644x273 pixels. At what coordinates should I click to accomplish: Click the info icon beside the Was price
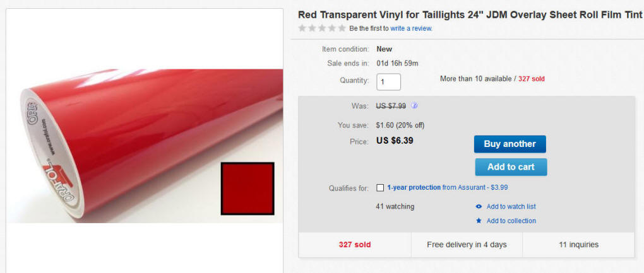pos(415,106)
